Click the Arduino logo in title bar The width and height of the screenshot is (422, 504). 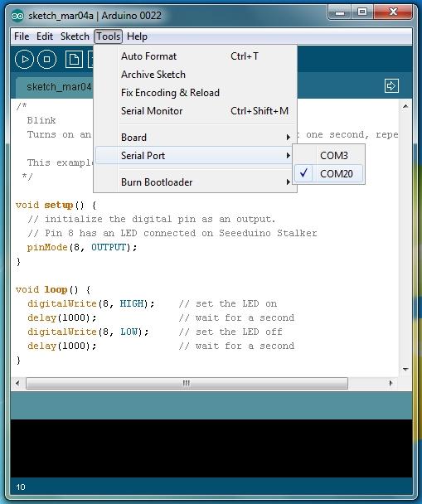[x=17, y=16]
